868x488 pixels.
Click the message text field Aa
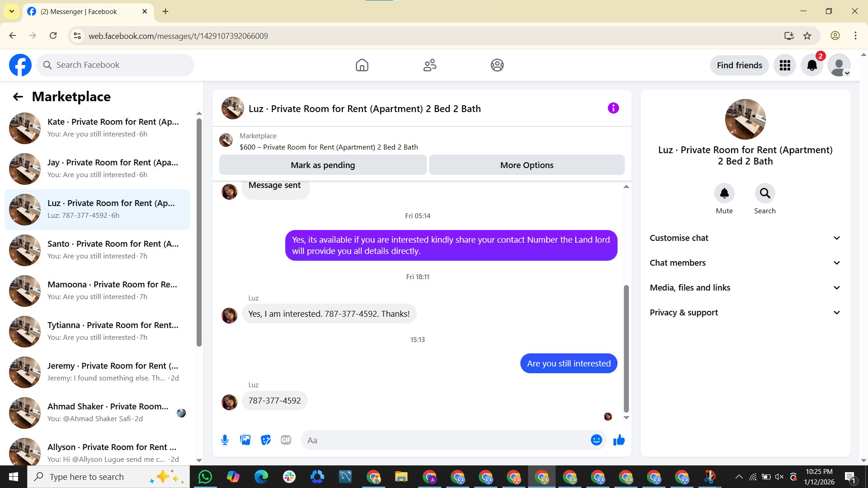[445, 440]
